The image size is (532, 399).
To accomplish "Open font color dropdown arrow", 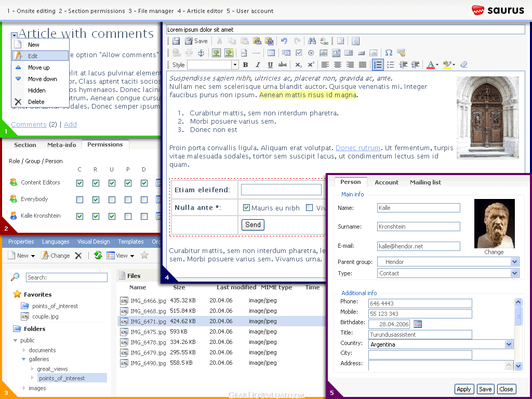I will point(437,64).
